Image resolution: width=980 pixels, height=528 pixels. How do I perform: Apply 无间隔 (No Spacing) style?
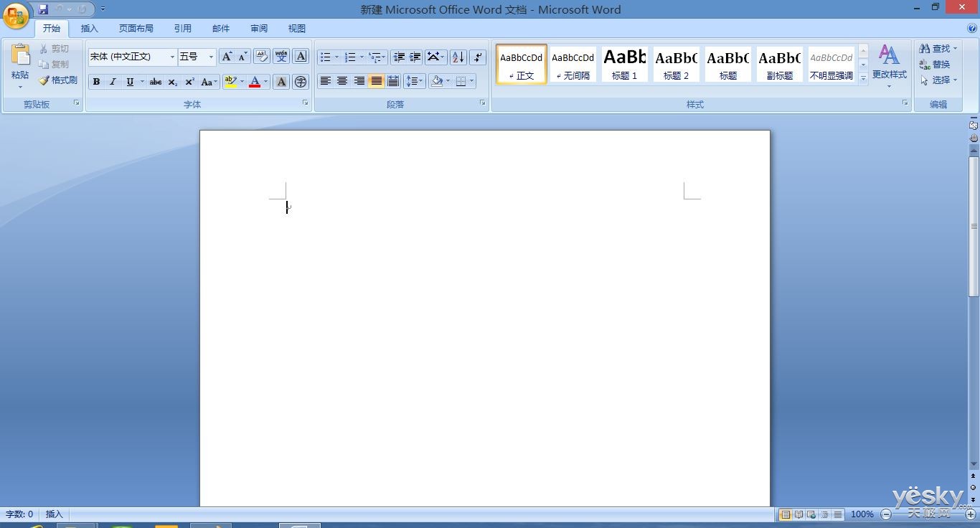pyautogui.click(x=573, y=65)
